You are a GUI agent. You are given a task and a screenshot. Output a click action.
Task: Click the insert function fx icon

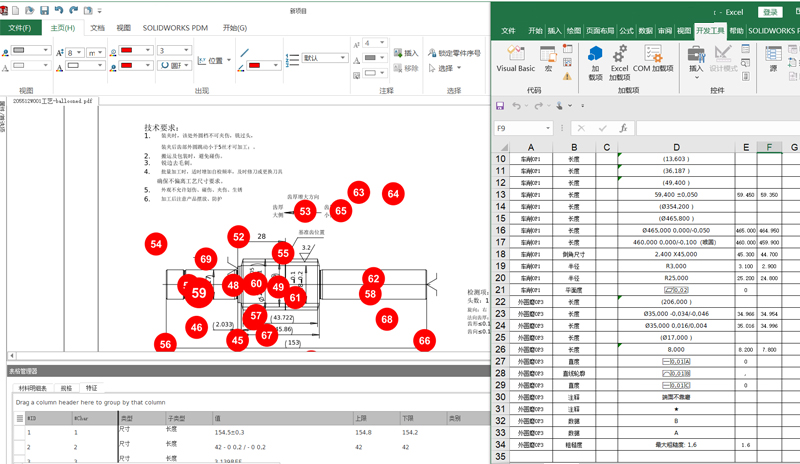tap(622, 128)
